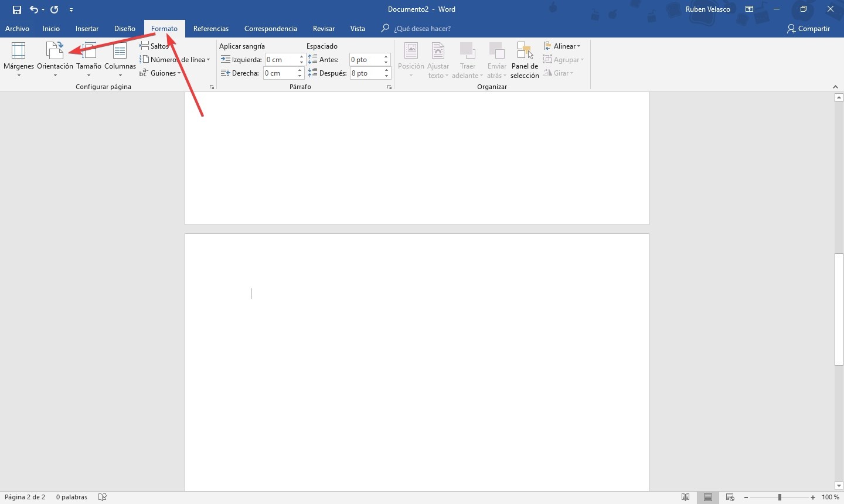
Task: Switch to the Referencias tab
Action: point(211,28)
